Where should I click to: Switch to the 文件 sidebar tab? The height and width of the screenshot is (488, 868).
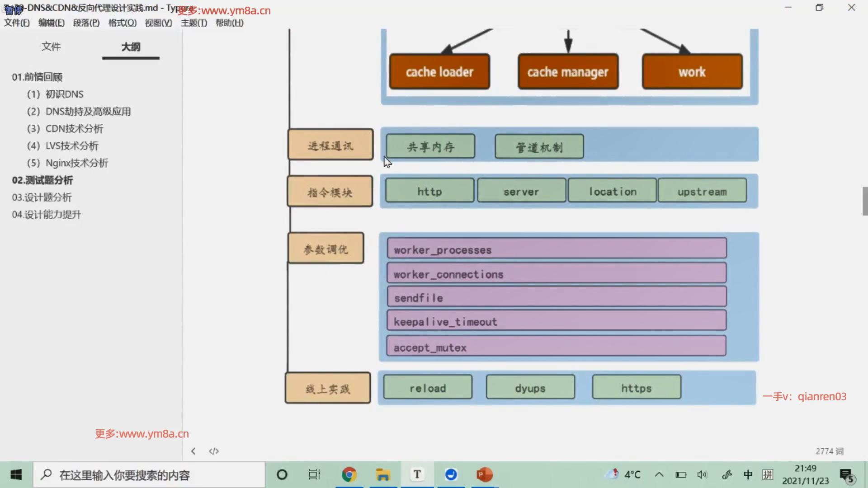(x=51, y=47)
